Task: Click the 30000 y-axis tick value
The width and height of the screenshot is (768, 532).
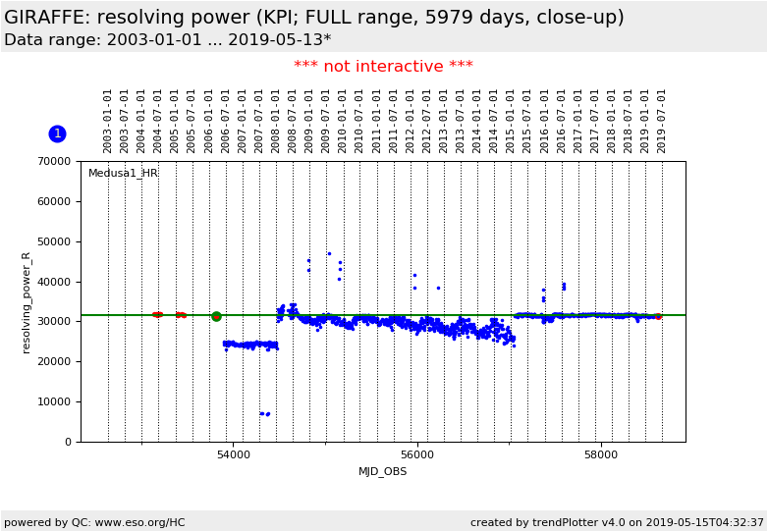Action: (x=53, y=322)
